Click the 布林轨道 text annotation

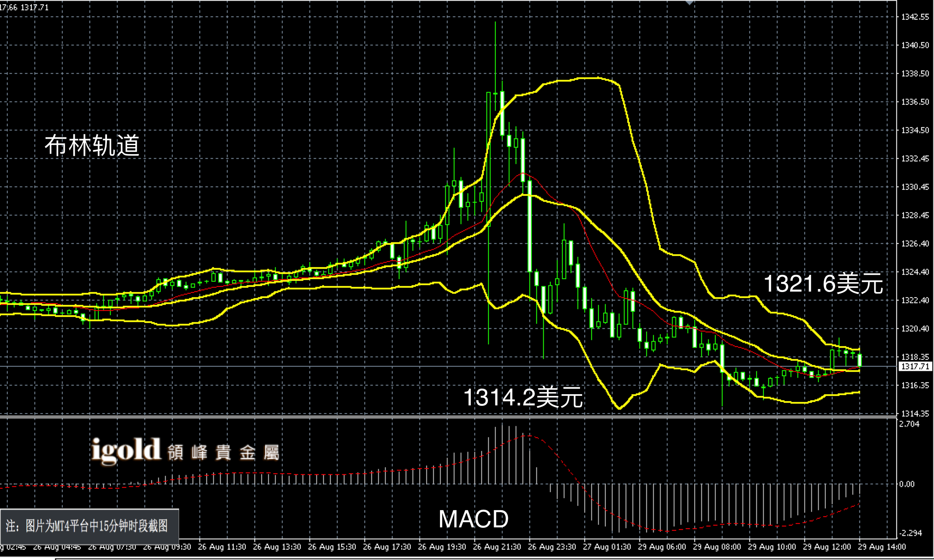pyautogui.click(x=92, y=145)
